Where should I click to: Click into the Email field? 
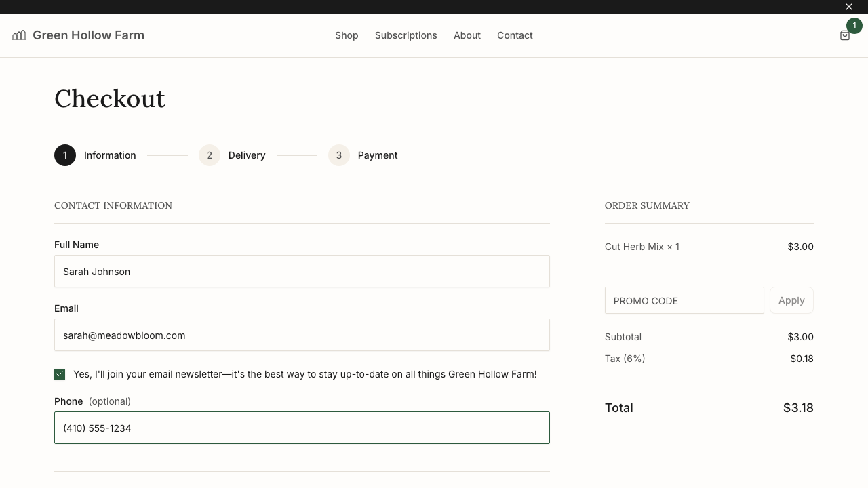tap(302, 335)
